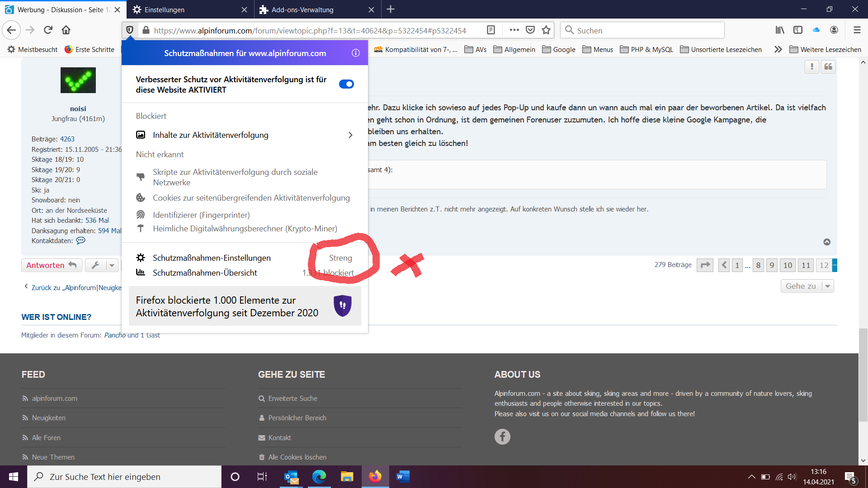This screenshot has width=868, height=488.
Task: Click the home button icon
Action: [x=66, y=30]
